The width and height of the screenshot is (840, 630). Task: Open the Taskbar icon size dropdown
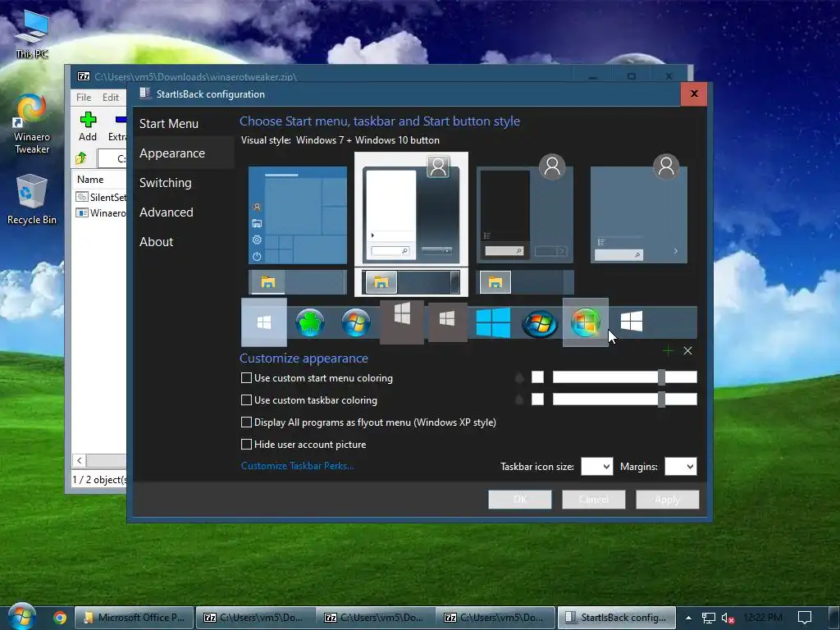pyautogui.click(x=597, y=467)
